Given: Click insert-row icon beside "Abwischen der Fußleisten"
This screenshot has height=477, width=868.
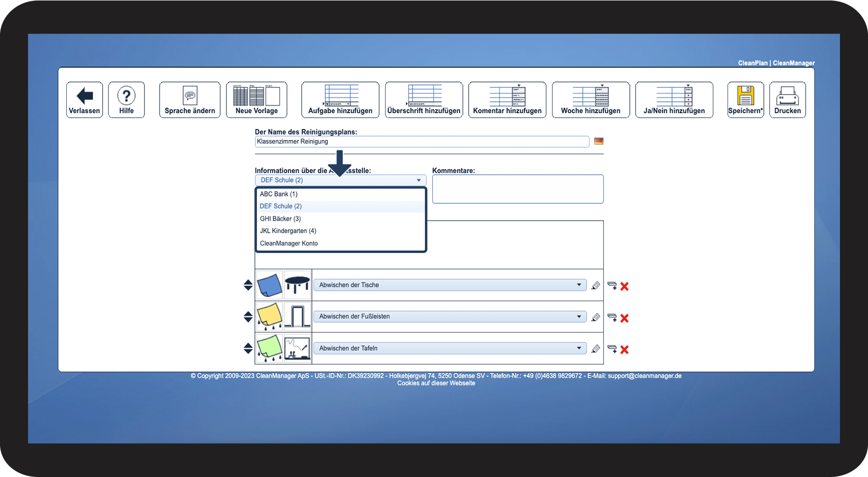Looking at the screenshot, I should [612, 317].
